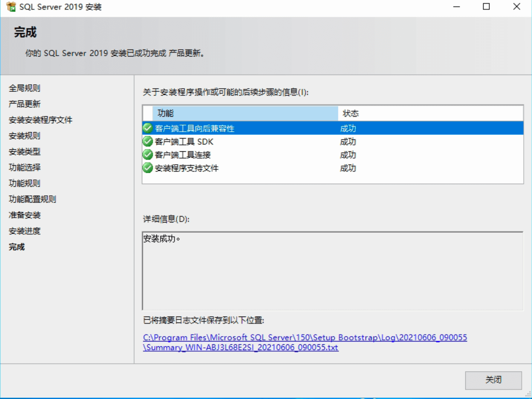This screenshot has height=399, width=532.
Task: Click green checkmark beside 安装程序支持文件
Action: coord(148,168)
